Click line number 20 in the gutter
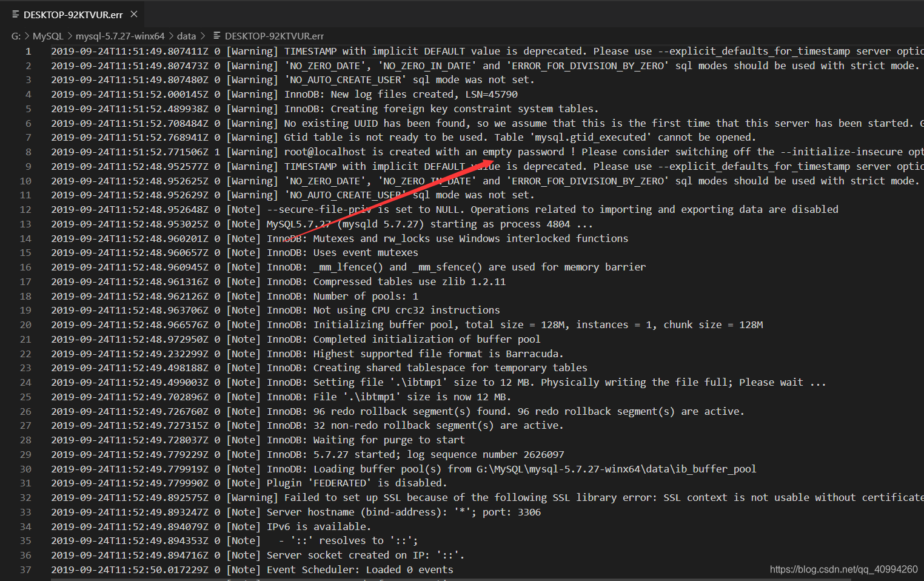Screen dimensions: 924x581 click(x=25, y=325)
